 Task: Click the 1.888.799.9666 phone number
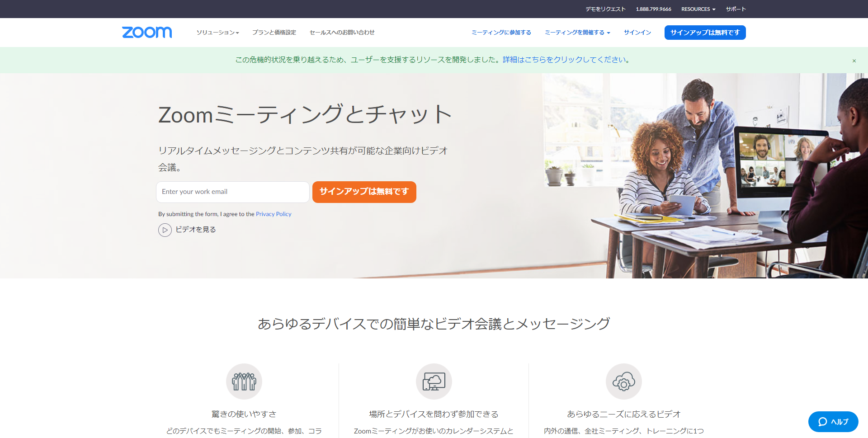(x=653, y=9)
